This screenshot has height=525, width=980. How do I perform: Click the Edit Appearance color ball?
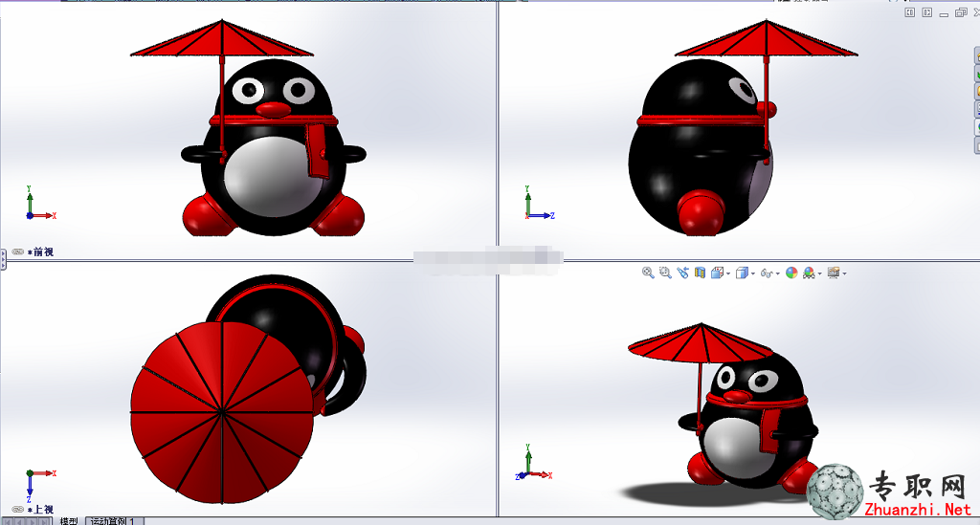pos(791,273)
